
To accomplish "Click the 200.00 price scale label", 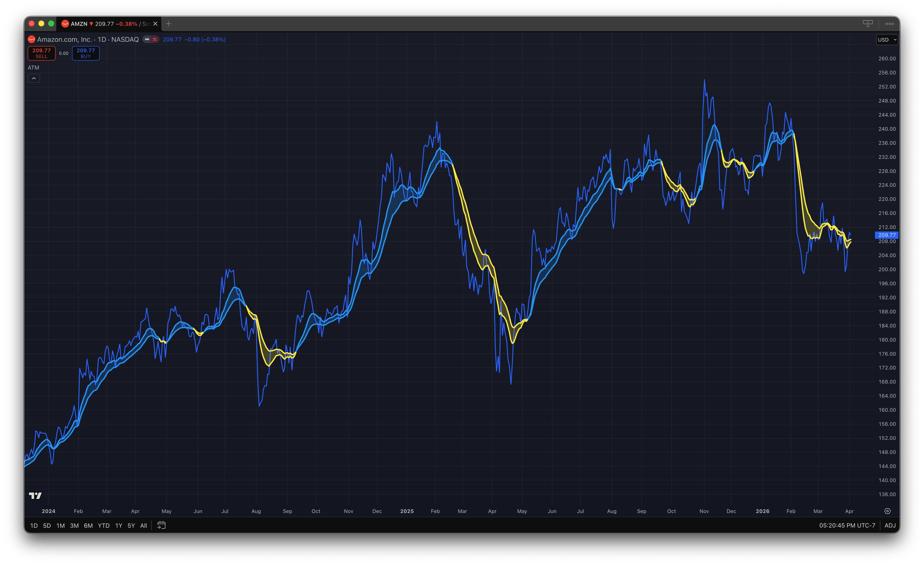I will point(887,269).
